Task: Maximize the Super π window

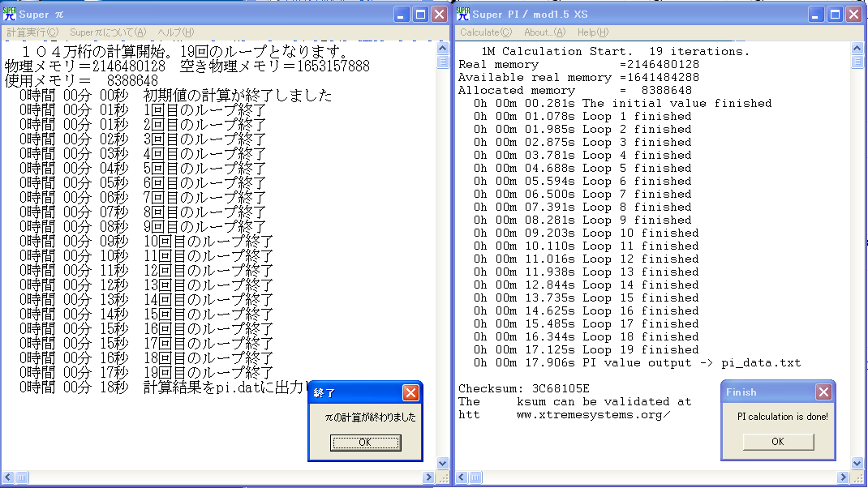Action: click(420, 14)
